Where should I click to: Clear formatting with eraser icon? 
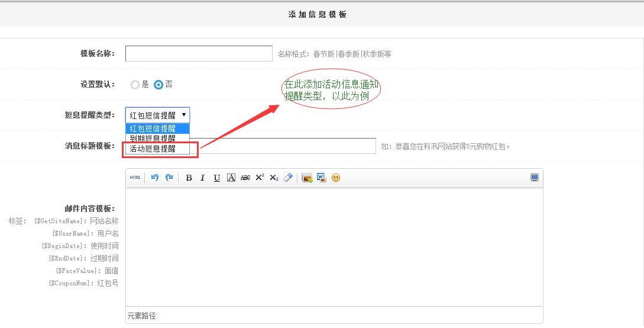tap(288, 178)
